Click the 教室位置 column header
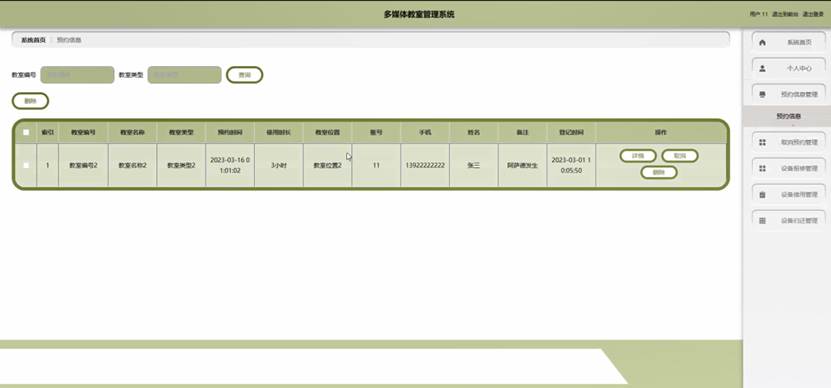 [327, 133]
